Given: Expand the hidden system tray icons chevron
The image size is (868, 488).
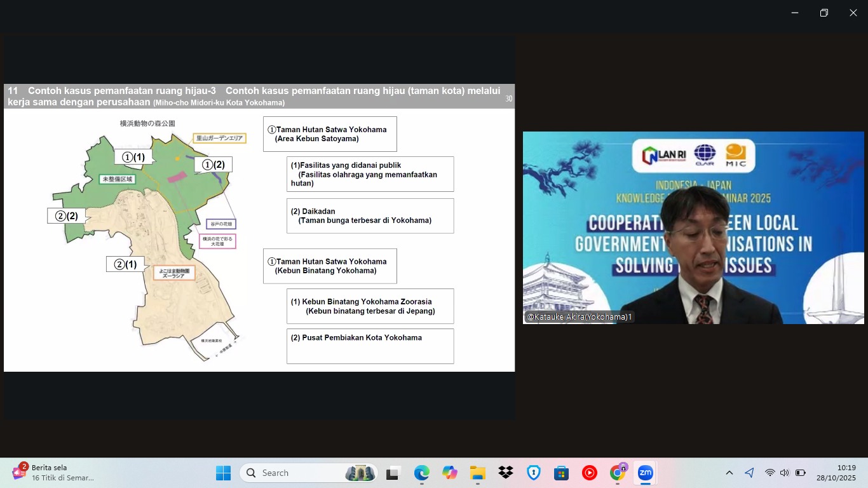Looking at the screenshot, I should click(729, 473).
